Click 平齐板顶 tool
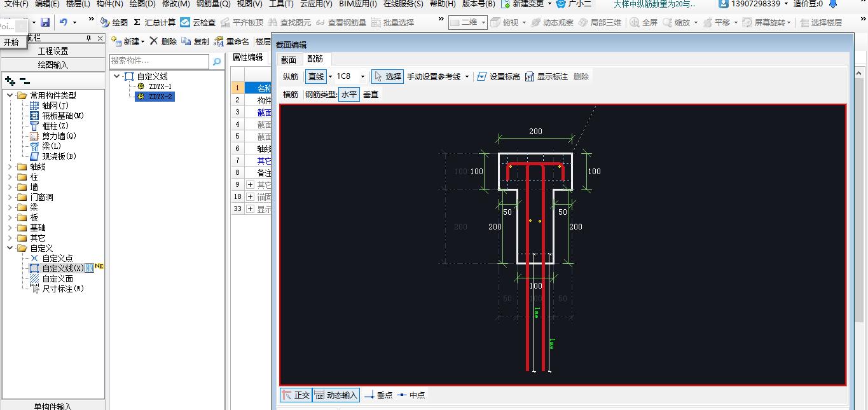Image resolution: width=868 pixels, height=410 pixels. [x=242, y=22]
